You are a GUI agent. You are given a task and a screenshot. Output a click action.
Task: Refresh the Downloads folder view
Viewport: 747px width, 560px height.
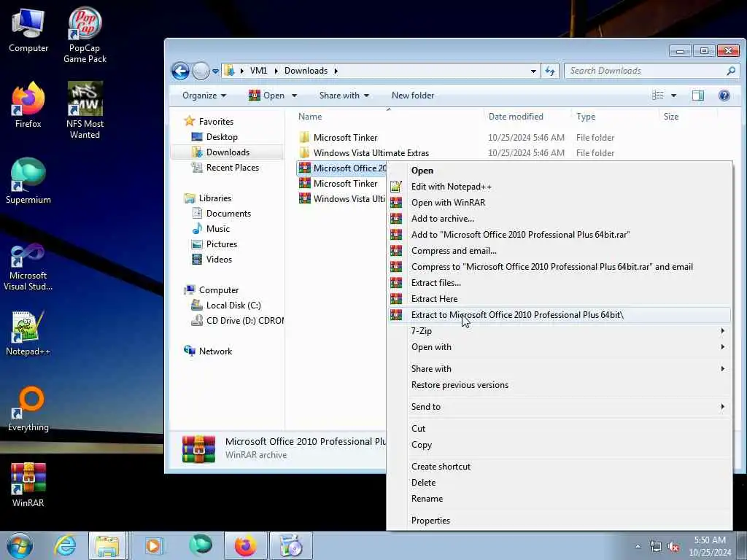pyautogui.click(x=550, y=71)
